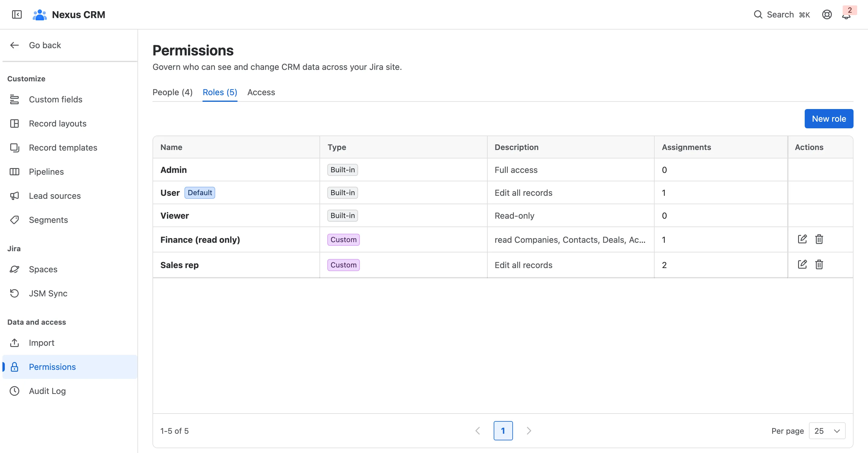Go to Record templates
Viewport: 868px width, 453px height.
click(x=70, y=148)
